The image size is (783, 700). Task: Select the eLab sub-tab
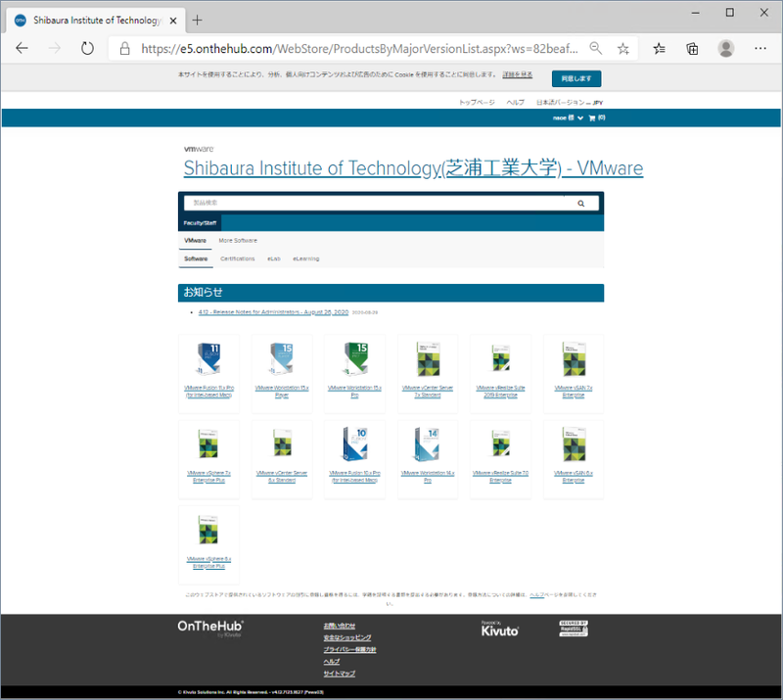pos(274,258)
